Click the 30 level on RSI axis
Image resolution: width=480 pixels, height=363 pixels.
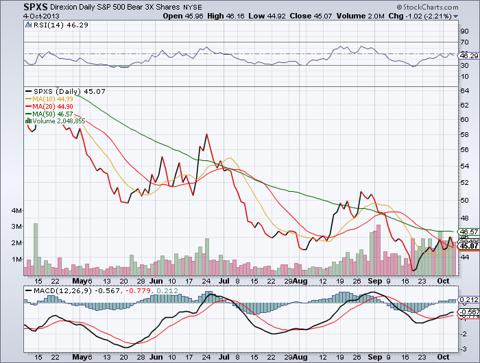point(465,66)
